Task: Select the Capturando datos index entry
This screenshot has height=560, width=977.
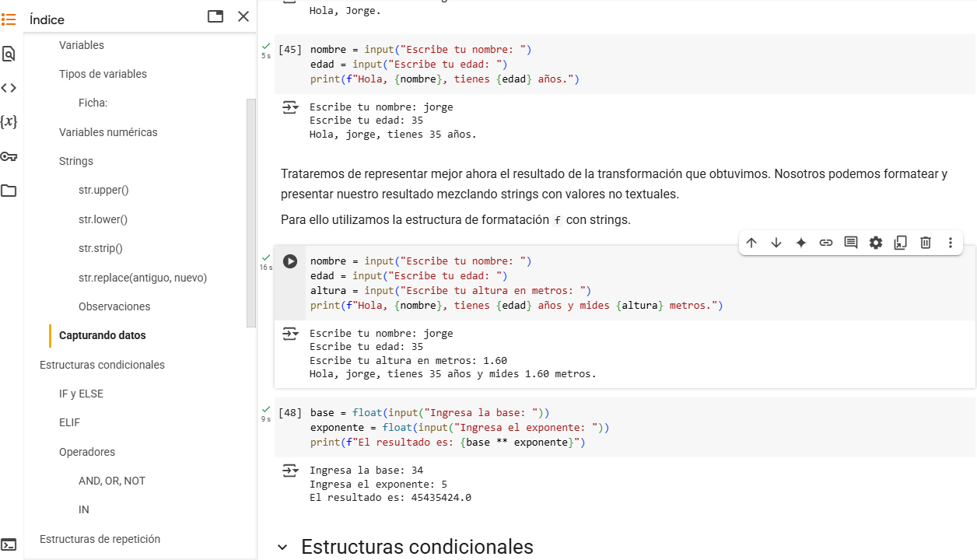Action: pos(102,335)
